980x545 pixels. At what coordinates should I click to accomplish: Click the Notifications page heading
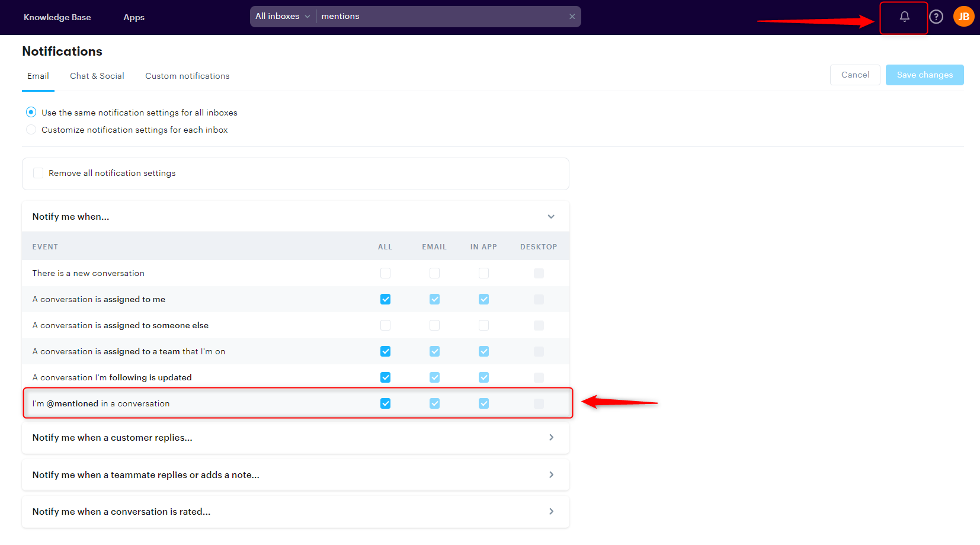point(62,52)
